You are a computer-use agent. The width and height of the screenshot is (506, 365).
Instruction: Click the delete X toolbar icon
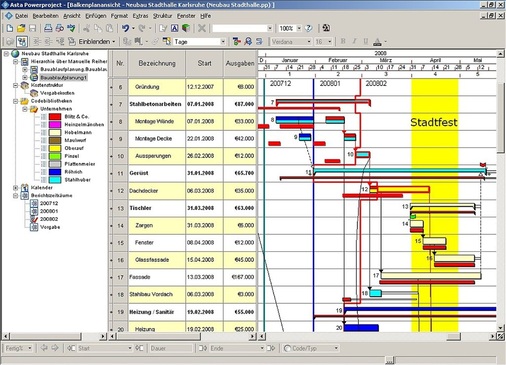point(202,28)
